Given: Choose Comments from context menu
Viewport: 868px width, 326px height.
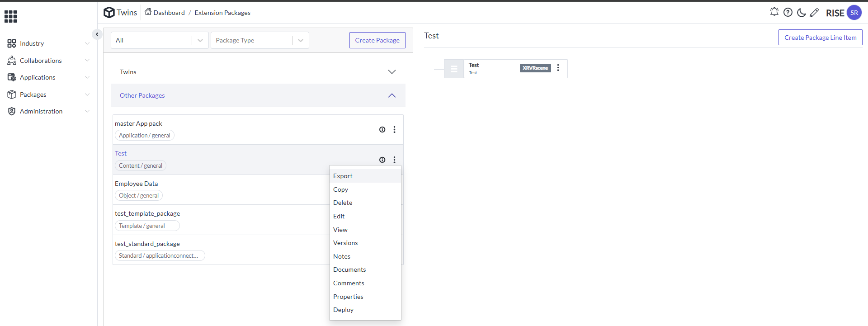Looking at the screenshot, I should point(365,283).
